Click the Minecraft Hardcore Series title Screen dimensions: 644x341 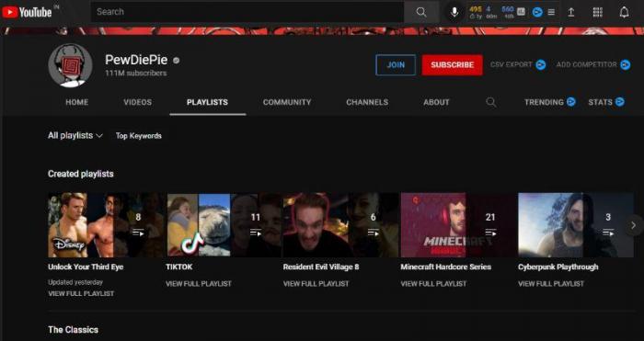coord(445,267)
